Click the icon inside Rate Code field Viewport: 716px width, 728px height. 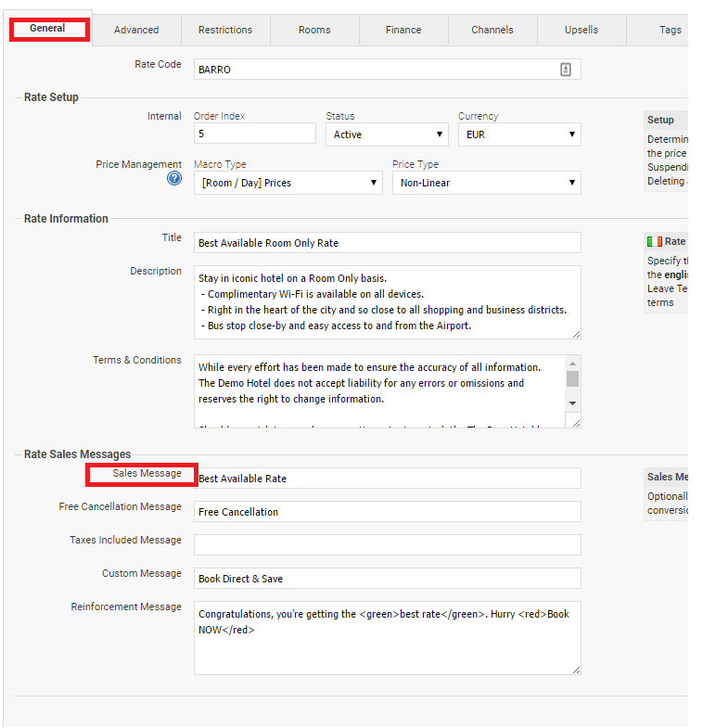[565, 70]
